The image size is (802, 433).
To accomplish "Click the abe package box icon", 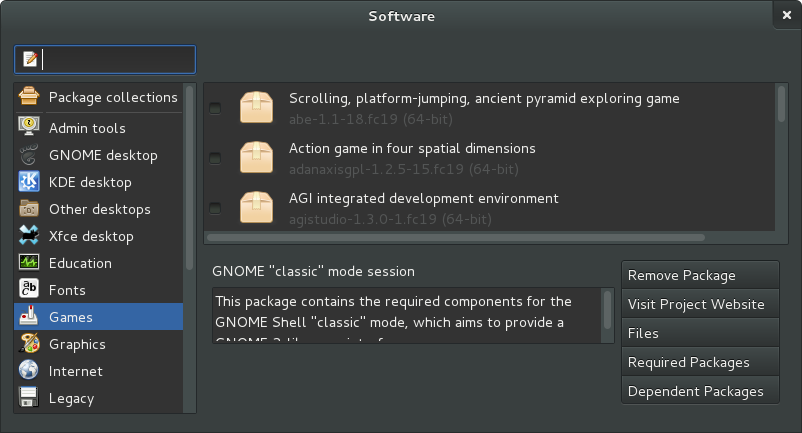I will (x=256, y=107).
